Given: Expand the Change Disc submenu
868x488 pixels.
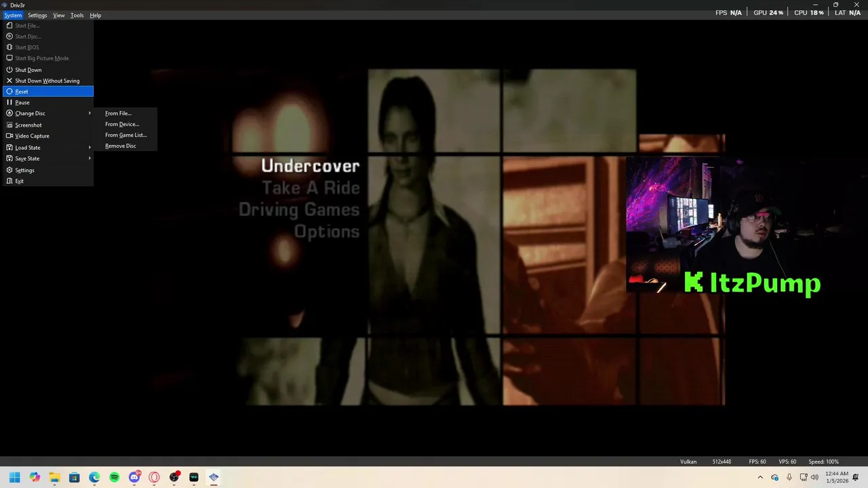Looking at the screenshot, I should [47, 113].
